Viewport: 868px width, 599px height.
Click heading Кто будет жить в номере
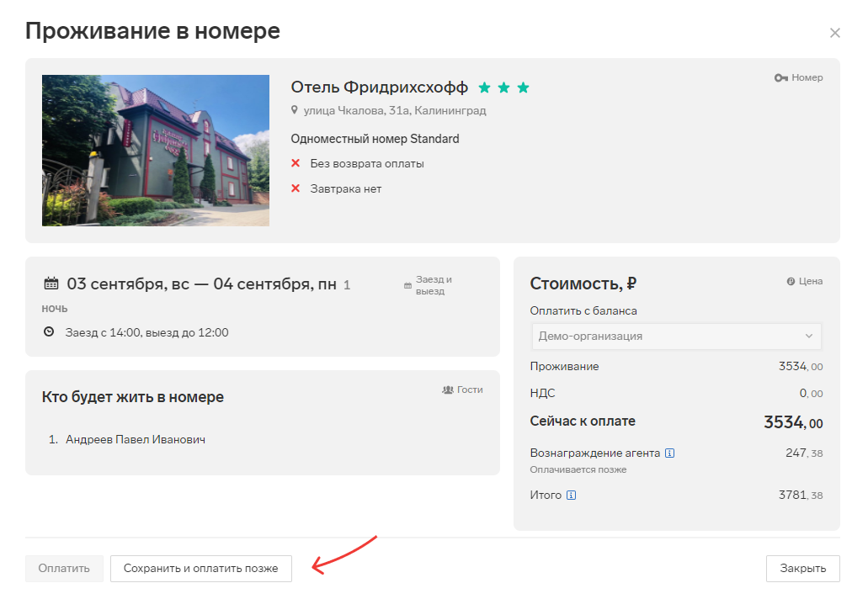click(x=133, y=397)
